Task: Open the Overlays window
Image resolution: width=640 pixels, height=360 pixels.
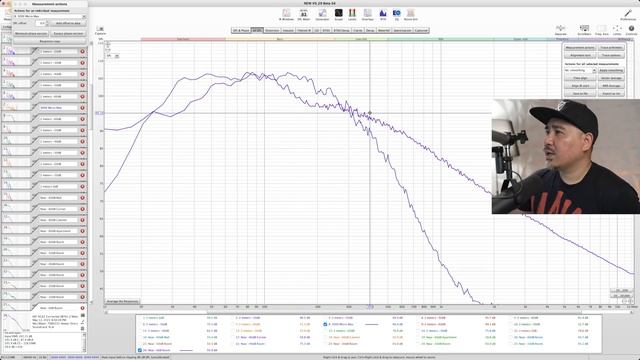Action: click(x=368, y=15)
